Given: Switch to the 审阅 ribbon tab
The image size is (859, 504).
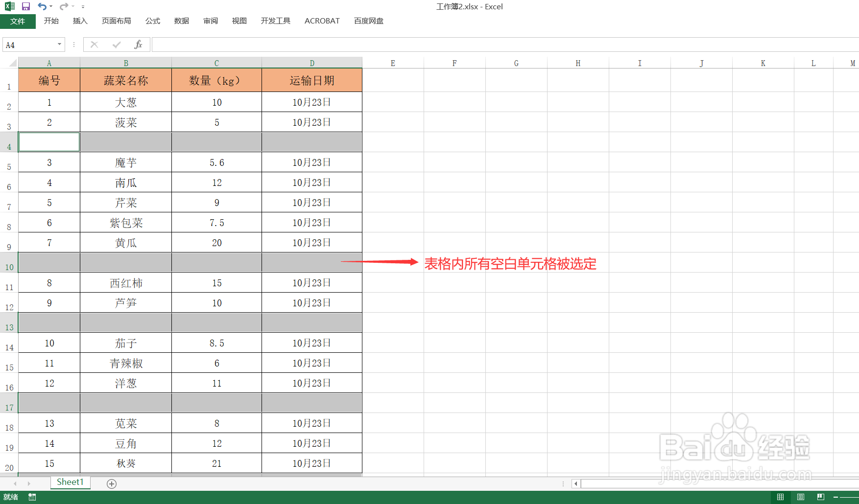Looking at the screenshot, I should [x=210, y=21].
